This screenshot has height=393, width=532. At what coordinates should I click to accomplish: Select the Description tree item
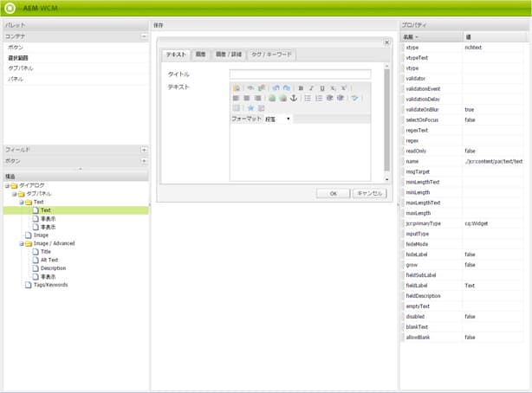[53, 268]
